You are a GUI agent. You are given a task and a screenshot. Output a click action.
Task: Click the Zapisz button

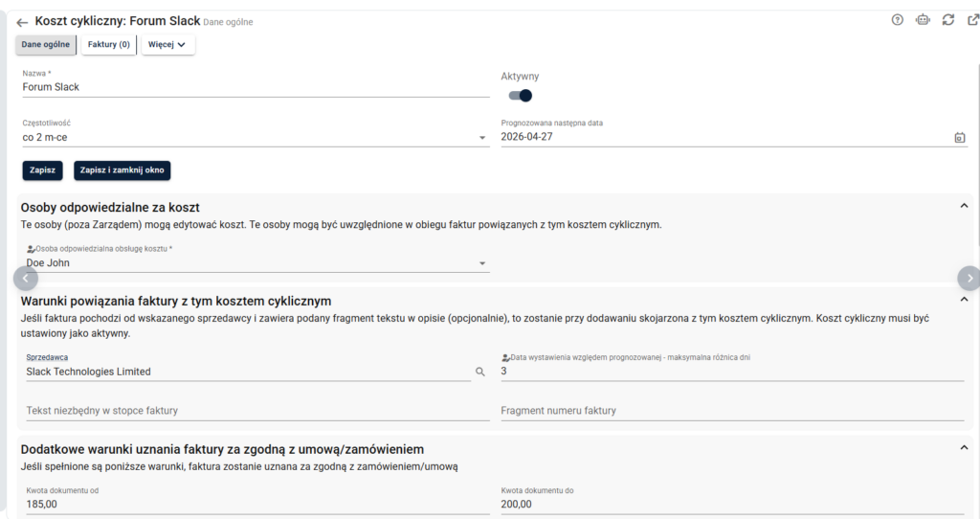click(x=42, y=170)
